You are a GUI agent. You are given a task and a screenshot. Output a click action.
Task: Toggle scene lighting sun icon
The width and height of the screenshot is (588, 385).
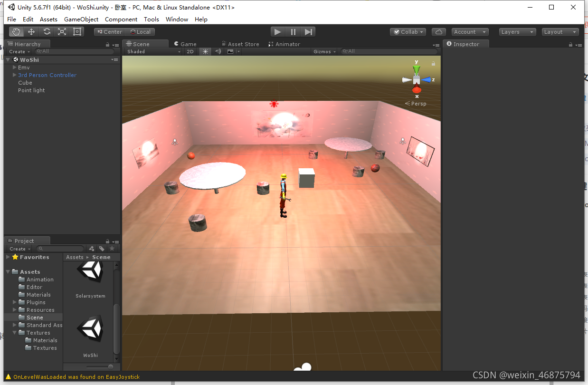point(205,51)
